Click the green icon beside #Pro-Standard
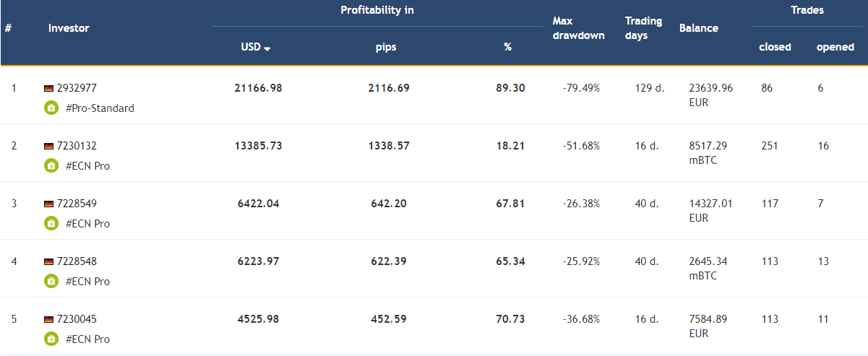Image resolution: width=868 pixels, height=356 pixels. [51, 108]
